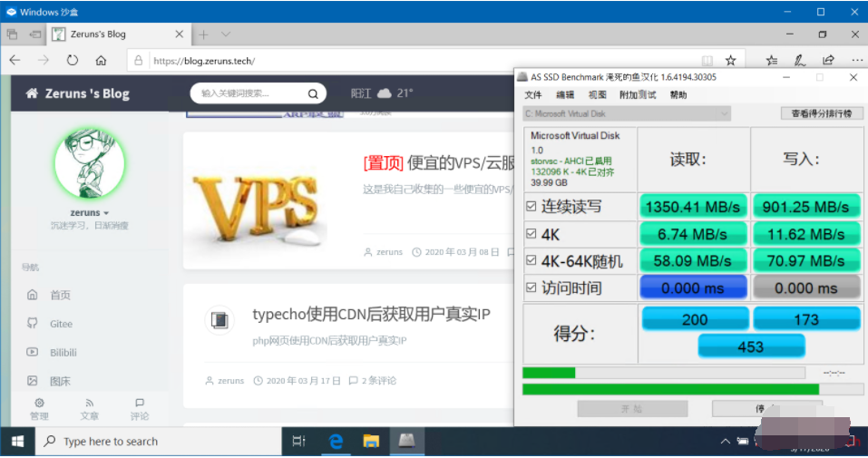Open AS SSD 视图 menu

[598, 95]
